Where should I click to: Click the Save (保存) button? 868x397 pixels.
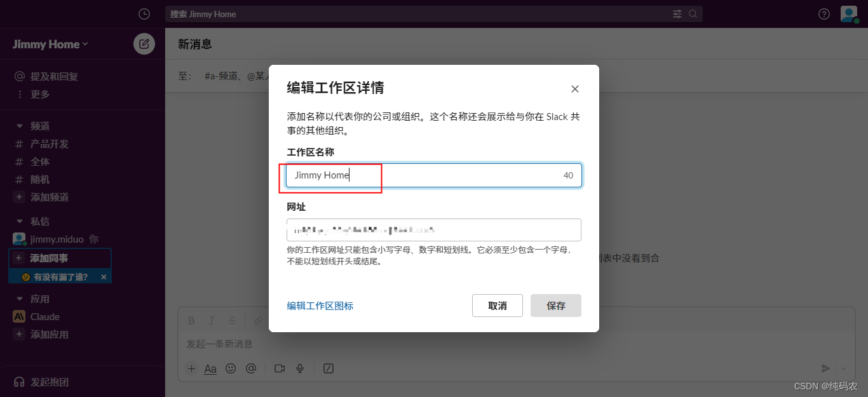(556, 306)
